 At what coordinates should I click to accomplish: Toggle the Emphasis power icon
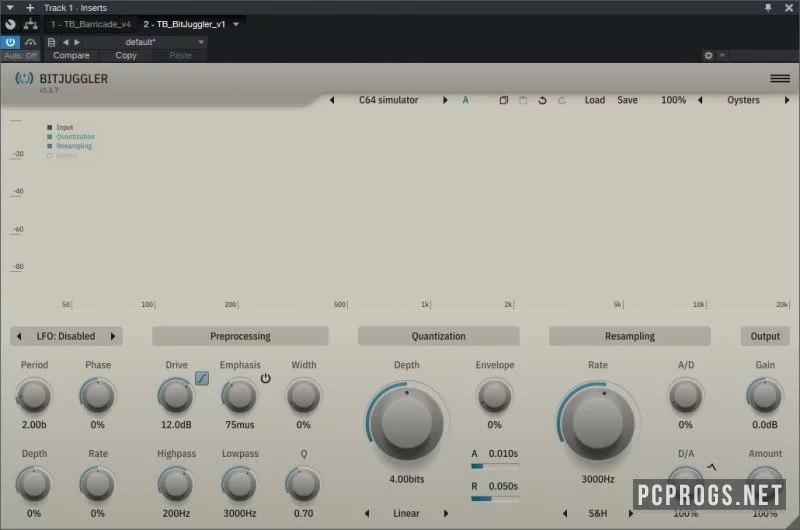[x=265, y=378]
